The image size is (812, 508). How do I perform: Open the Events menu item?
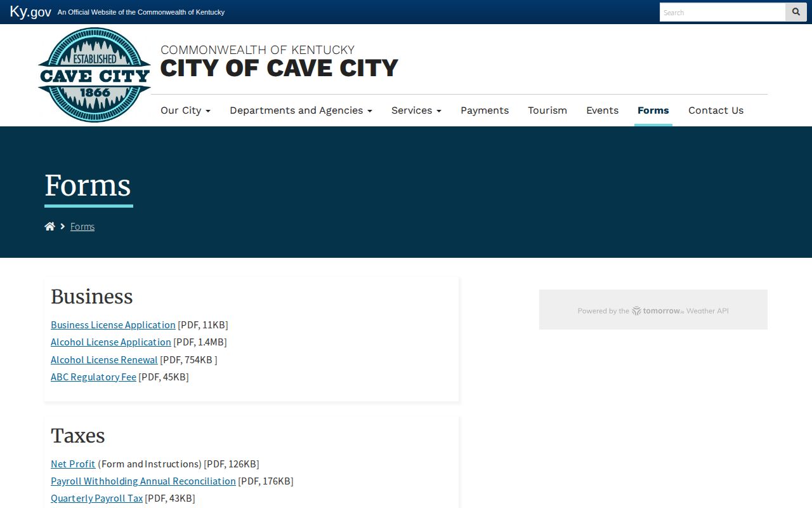pos(602,110)
